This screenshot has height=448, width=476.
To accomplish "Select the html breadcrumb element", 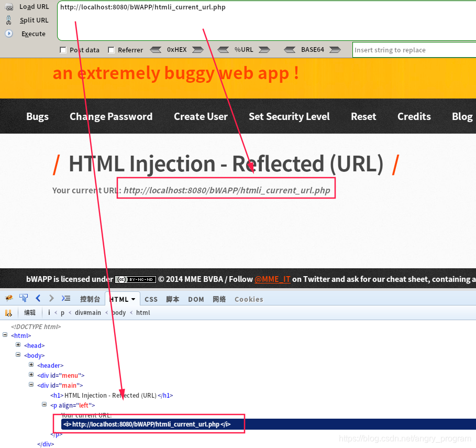I will [143, 312].
